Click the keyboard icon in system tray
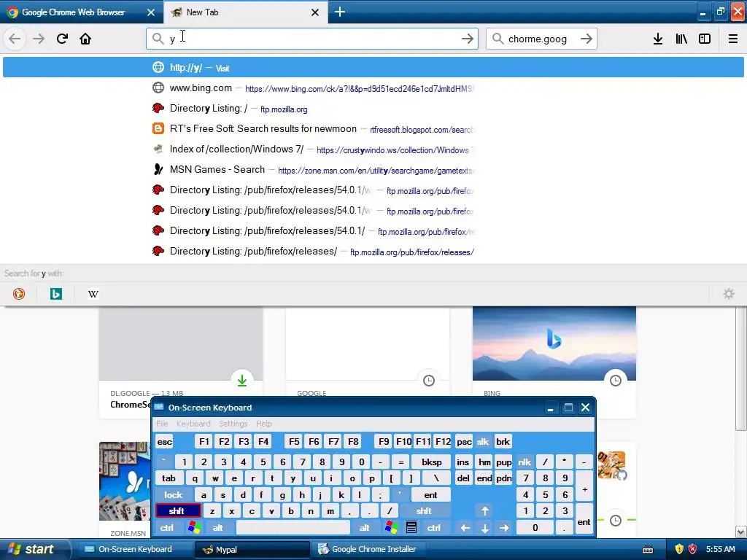747x560 pixels. pos(648,550)
